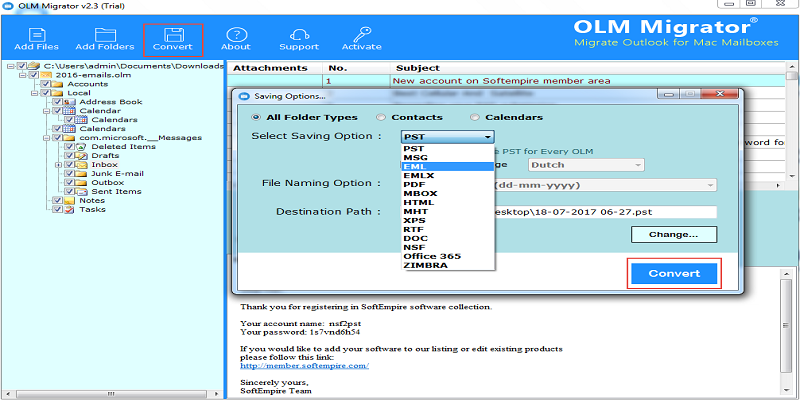Image resolution: width=800 pixels, height=400 pixels.
Task: Click the Inbox folder icon
Action: (x=82, y=165)
